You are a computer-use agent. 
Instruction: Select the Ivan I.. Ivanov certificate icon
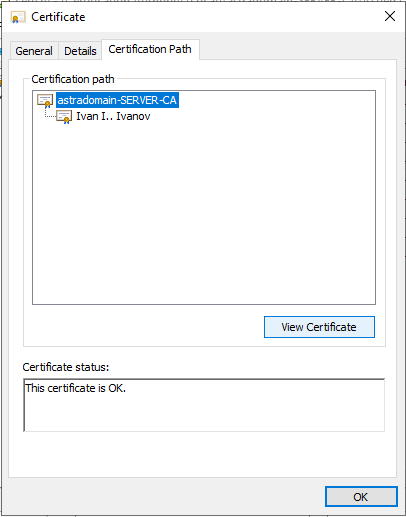tap(64, 117)
